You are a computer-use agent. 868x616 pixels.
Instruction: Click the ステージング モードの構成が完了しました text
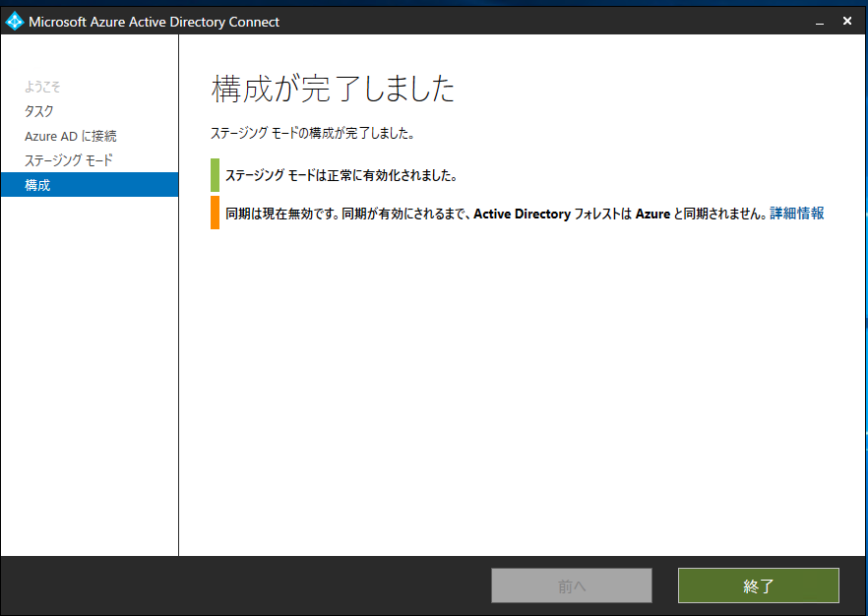point(313,133)
